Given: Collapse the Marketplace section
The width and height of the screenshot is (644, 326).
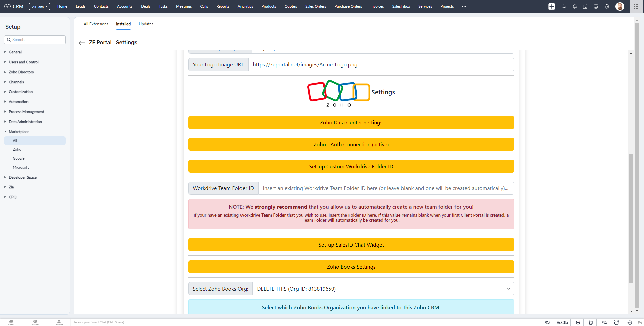Looking at the screenshot, I should (x=19, y=132).
